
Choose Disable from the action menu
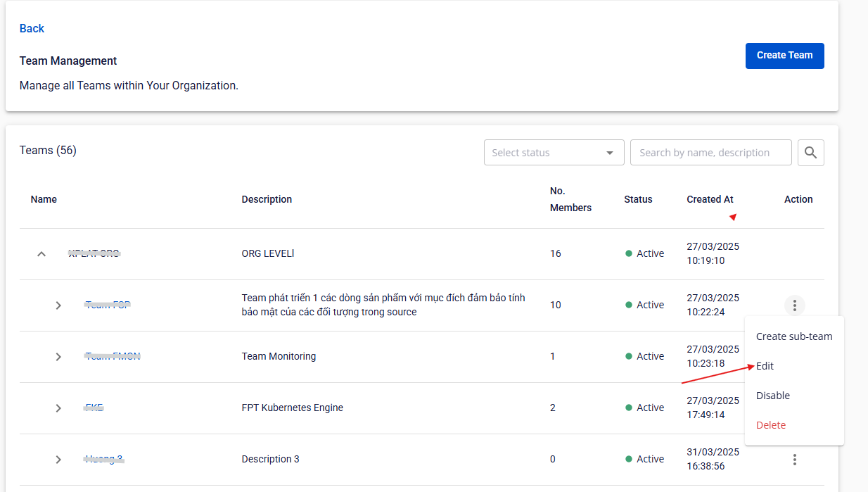[772, 396]
